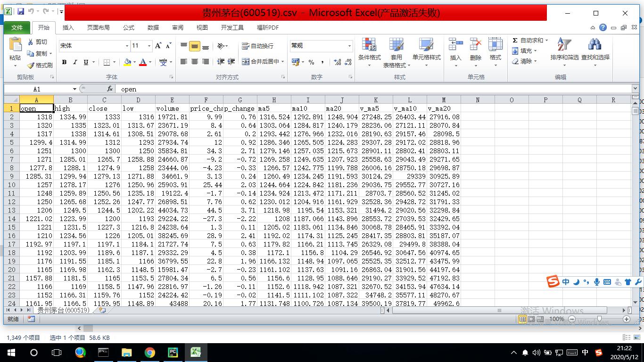This screenshot has height=362, width=644.
Task: Toggle bold formatting
Action: coord(64,62)
